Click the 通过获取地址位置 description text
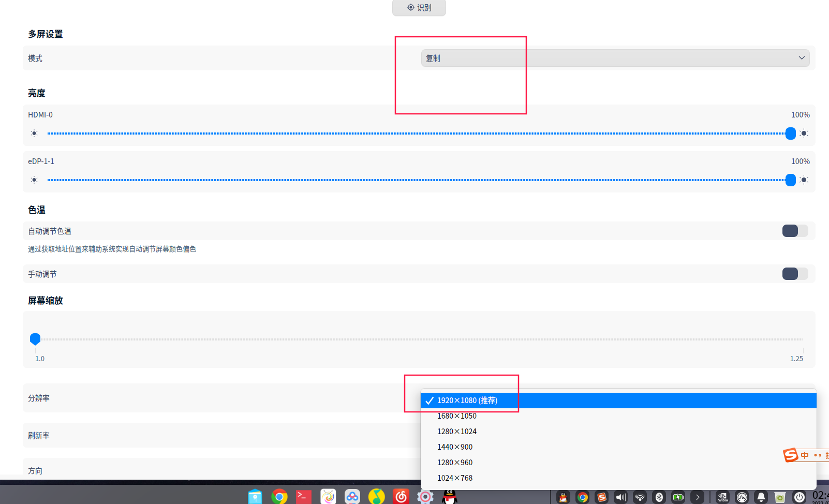This screenshot has width=829, height=504. pyautogui.click(x=112, y=249)
